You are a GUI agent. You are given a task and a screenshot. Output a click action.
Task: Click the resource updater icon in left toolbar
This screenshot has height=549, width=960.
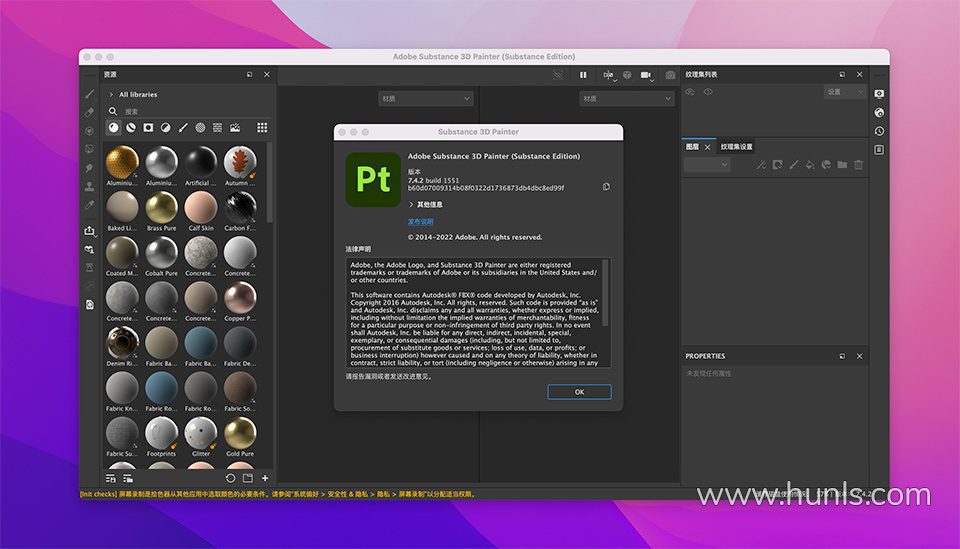click(89, 249)
